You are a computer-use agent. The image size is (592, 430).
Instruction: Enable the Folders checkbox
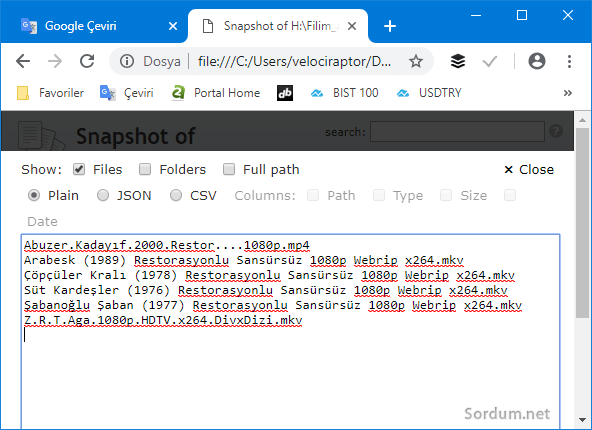(145, 169)
